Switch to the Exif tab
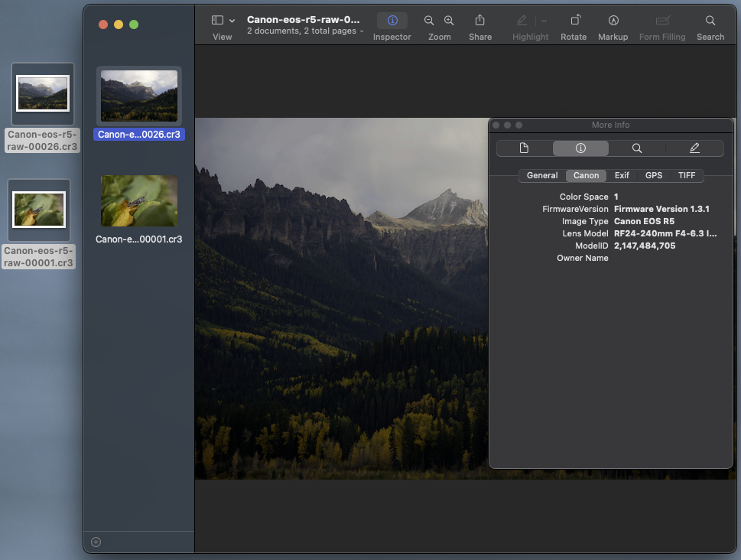This screenshot has width=741, height=560. tap(622, 175)
